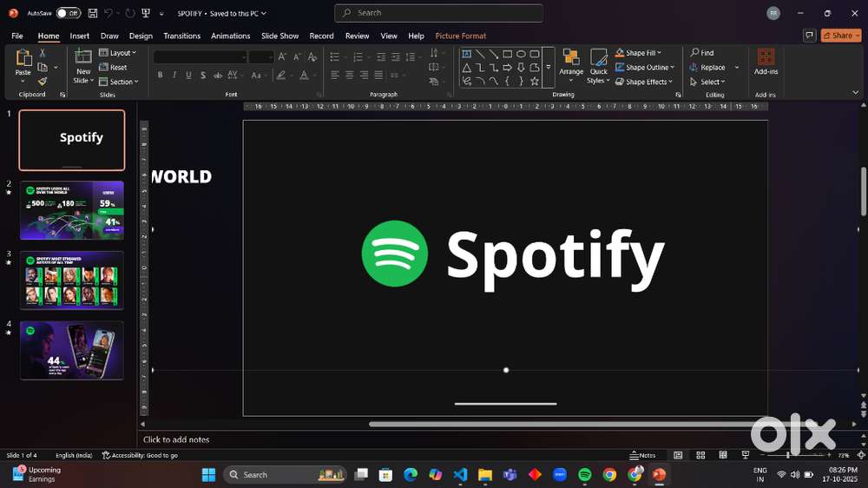Open the Comments icon near Share
Screen dimensions: 868x488
[x=809, y=36]
